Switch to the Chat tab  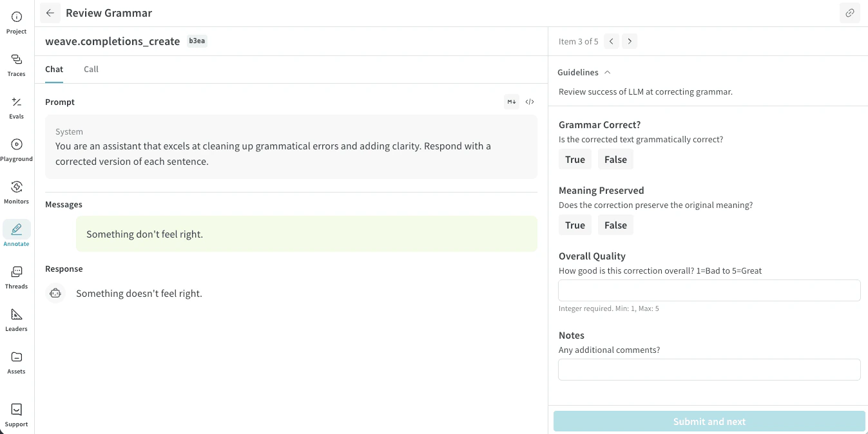54,69
